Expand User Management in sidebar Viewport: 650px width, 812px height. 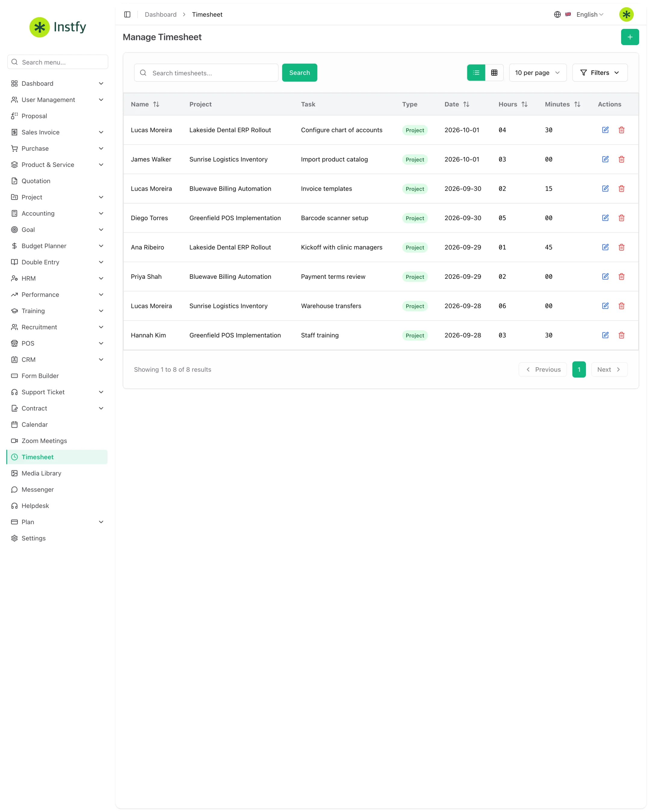click(57, 100)
